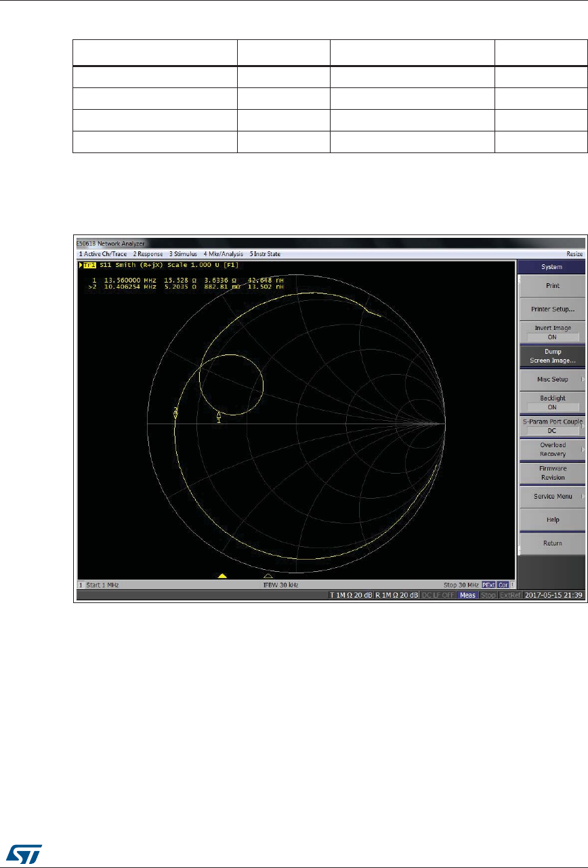Screen dimensions: 588x868
Task: Click the DC LF OFF status field
Action: tap(438, 595)
